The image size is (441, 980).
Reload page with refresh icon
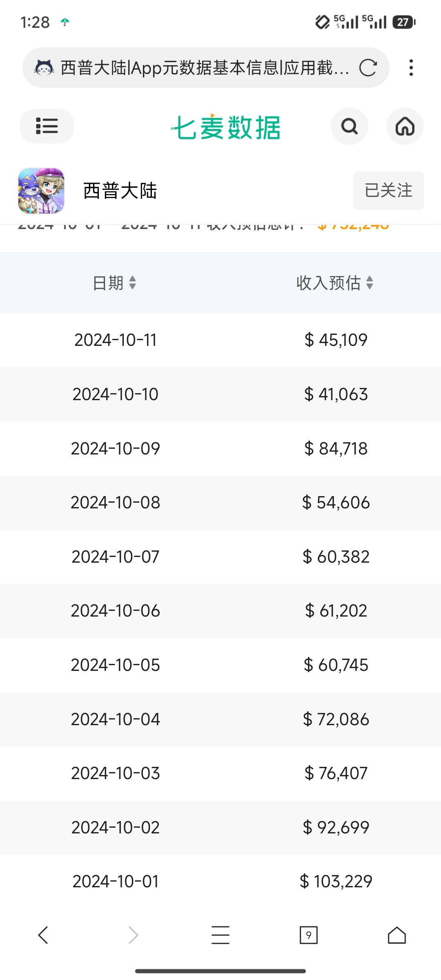(367, 68)
